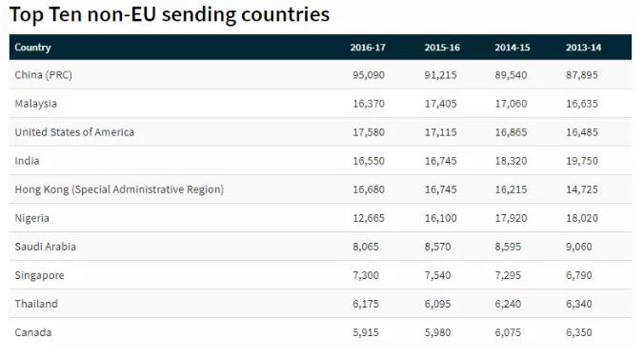644x358 pixels.
Task: Select India's 2013-14 value 19,750
Action: pos(582,161)
